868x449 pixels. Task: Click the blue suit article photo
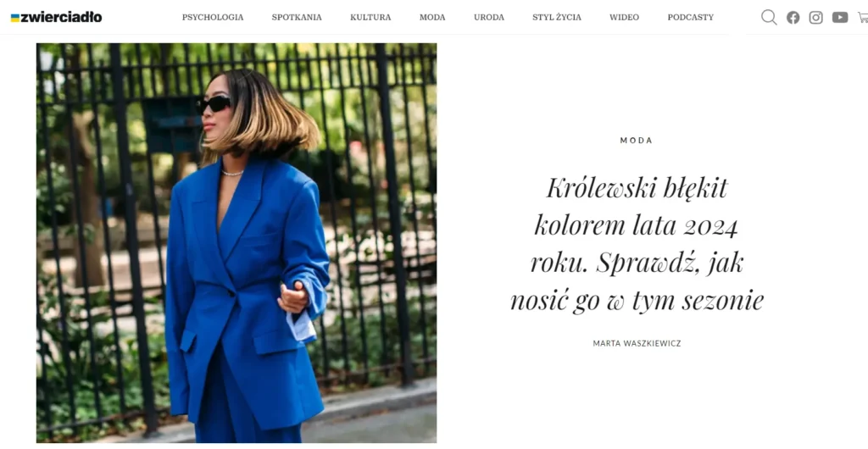pos(236,243)
